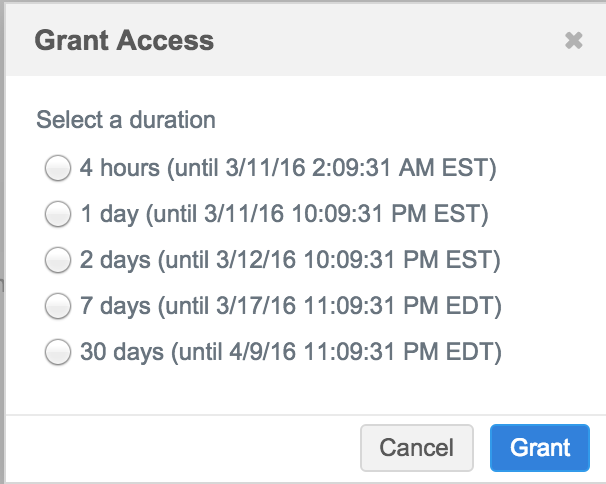Click the "30 days" label text

click(120, 352)
